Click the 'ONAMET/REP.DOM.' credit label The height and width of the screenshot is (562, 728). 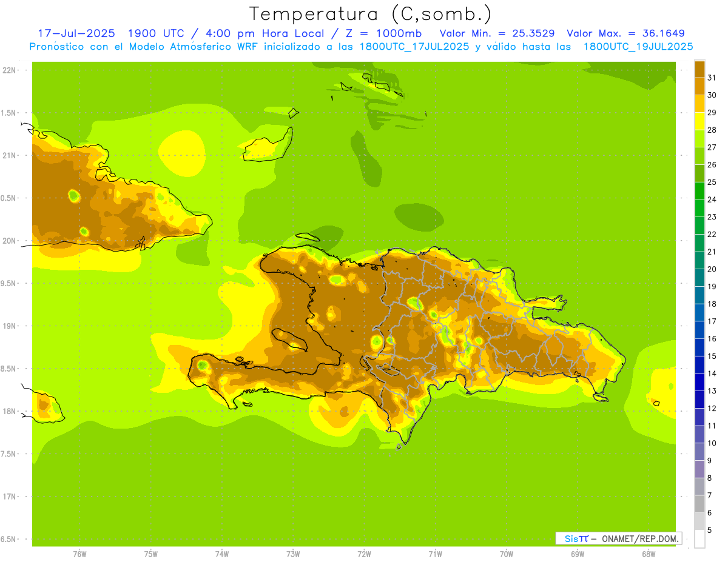click(x=639, y=538)
